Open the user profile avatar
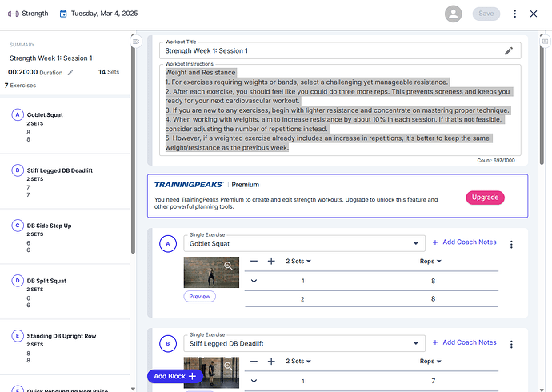The width and height of the screenshot is (552, 392). pyautogui.click(x=453, y=14)
